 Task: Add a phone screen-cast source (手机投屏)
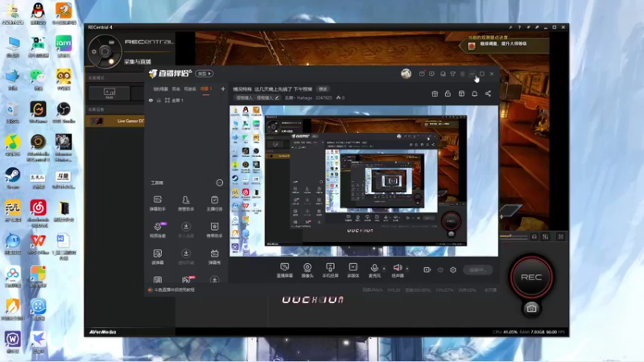[x=330, y=270]
